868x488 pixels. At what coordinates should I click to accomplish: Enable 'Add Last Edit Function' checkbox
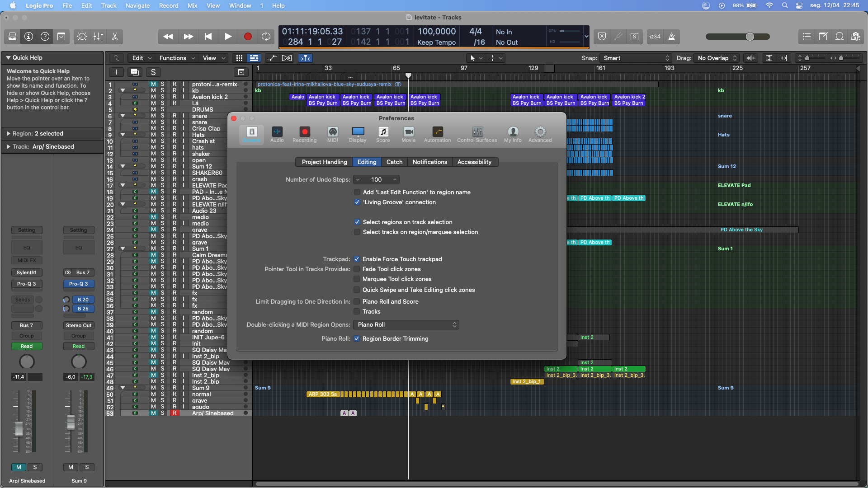point(357,192)
